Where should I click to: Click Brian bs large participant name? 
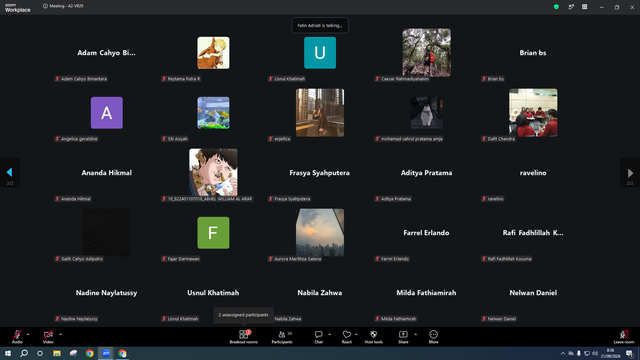click(x=533, y=53)
